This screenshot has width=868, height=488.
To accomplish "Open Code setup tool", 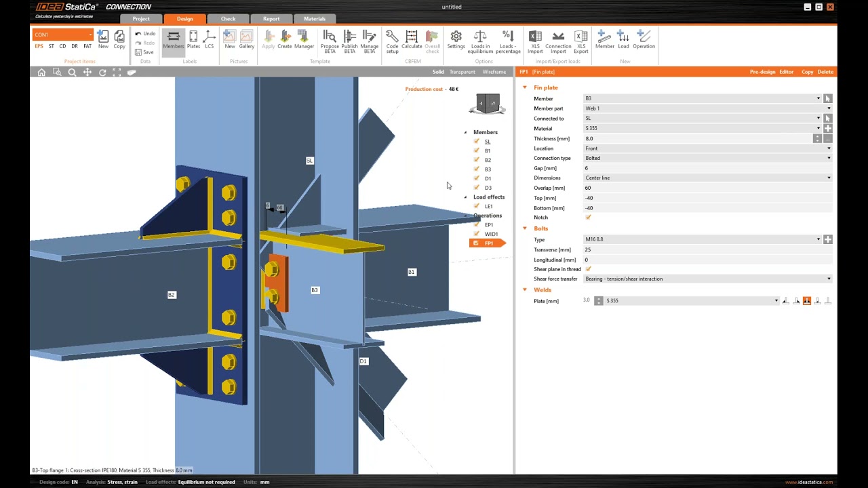I will pyautogui.click(x=392, y=40).
